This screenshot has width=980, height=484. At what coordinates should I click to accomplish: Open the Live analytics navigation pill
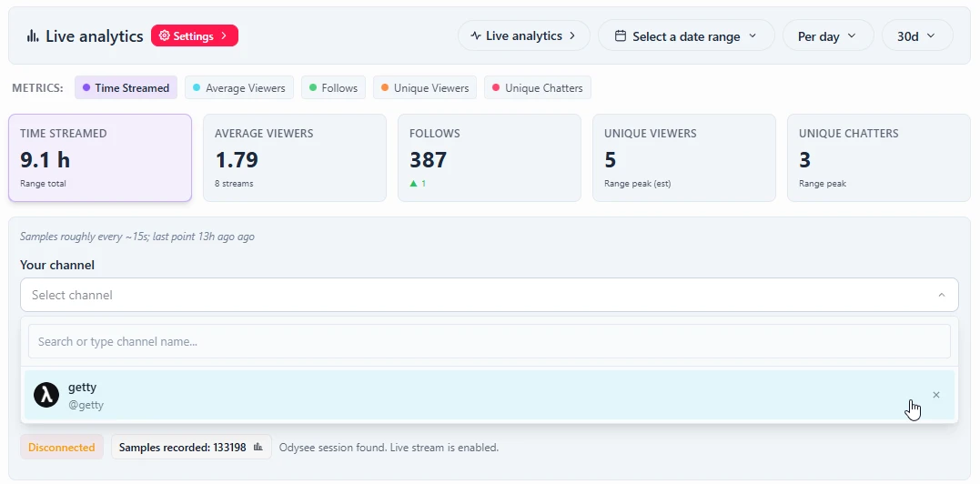(524, 35)
